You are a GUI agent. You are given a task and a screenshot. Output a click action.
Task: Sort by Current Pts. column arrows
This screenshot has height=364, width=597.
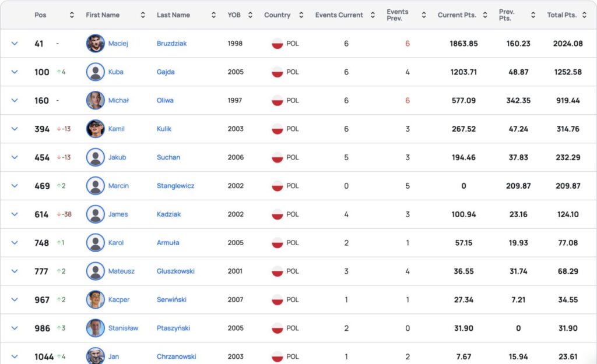(x=485, y=15)
